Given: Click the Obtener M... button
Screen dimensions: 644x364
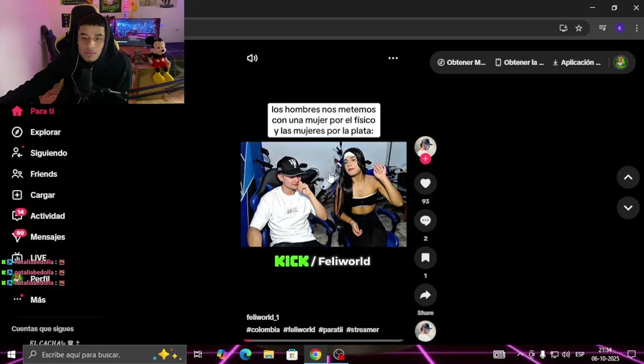Looking at the screenshot, I should (x=461, y=63).
